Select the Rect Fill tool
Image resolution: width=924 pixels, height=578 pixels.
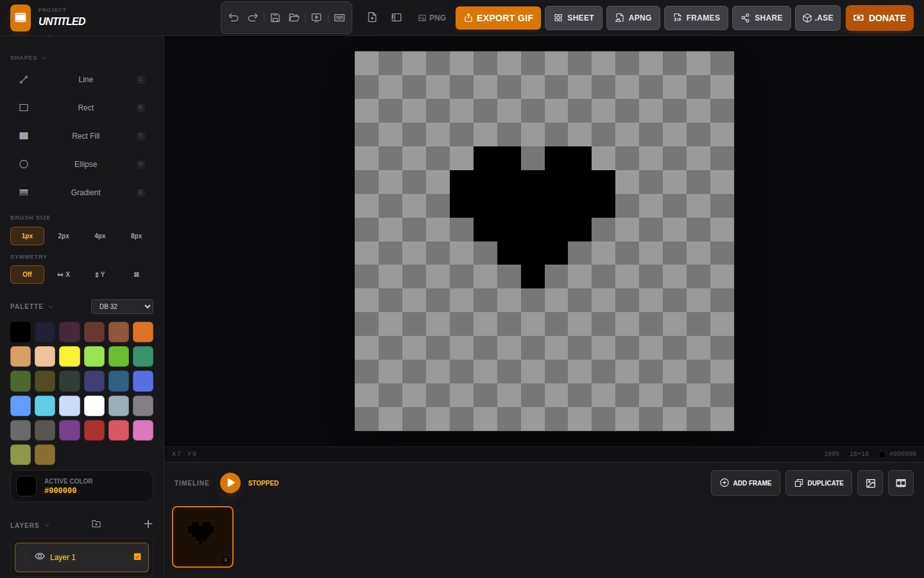81,136
